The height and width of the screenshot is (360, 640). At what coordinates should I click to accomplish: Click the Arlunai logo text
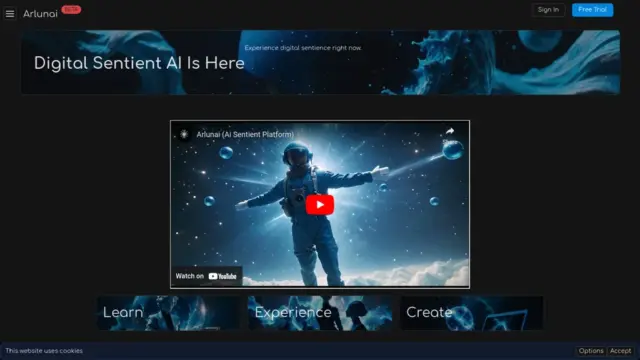[40, 14]
